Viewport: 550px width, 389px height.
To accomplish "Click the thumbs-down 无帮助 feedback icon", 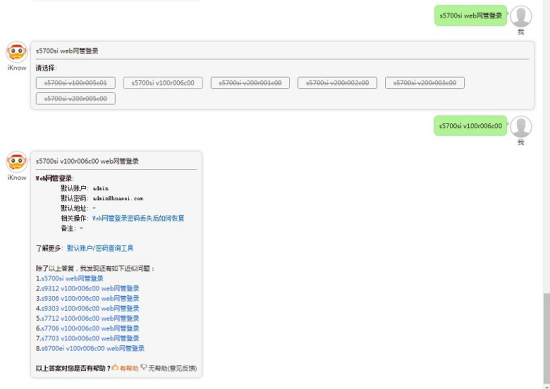I will [x=143, y=367].
